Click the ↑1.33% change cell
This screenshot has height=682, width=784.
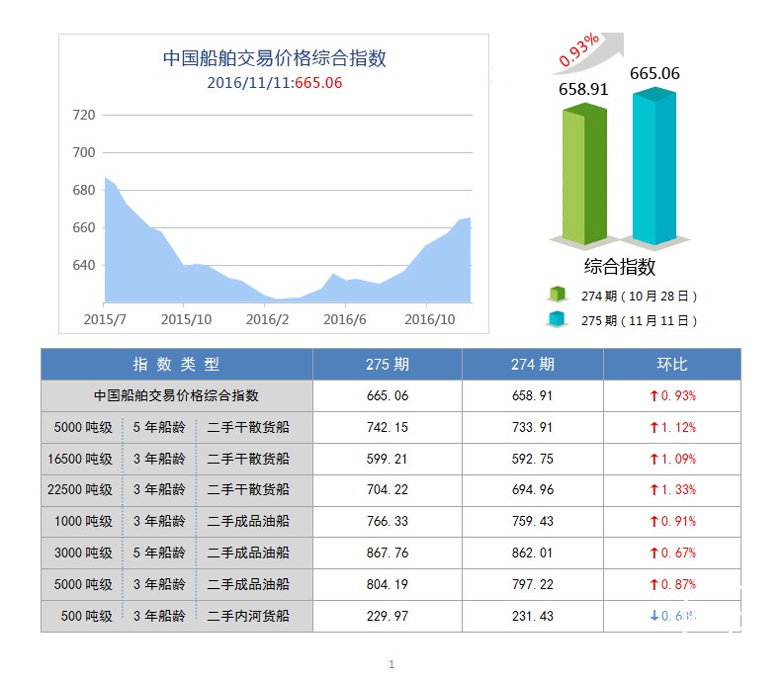click(x=672, y=489)
